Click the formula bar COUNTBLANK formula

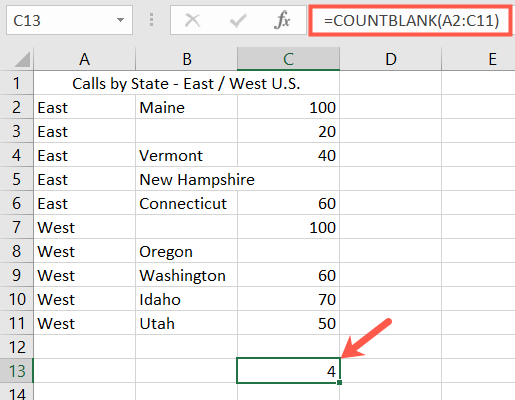click(x=411, y=20)
